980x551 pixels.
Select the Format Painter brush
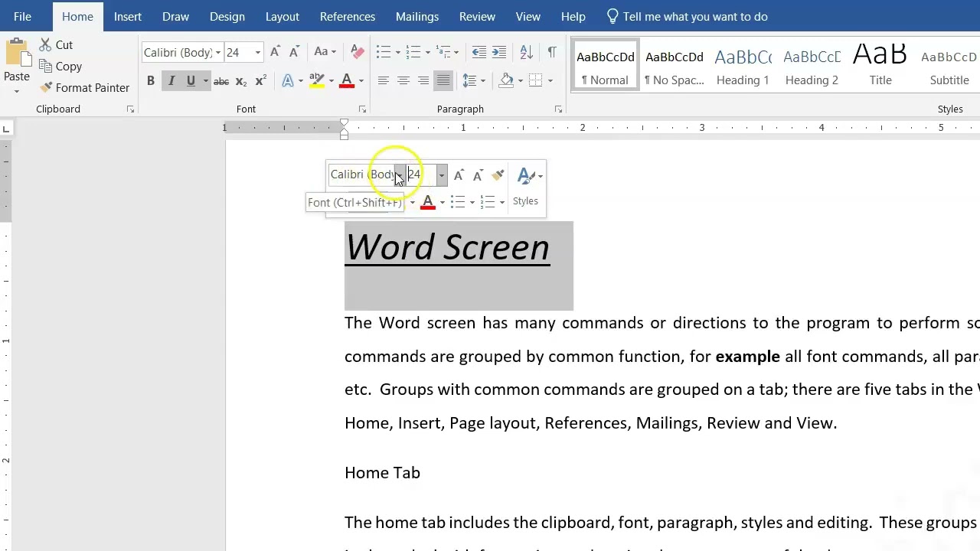46,87
